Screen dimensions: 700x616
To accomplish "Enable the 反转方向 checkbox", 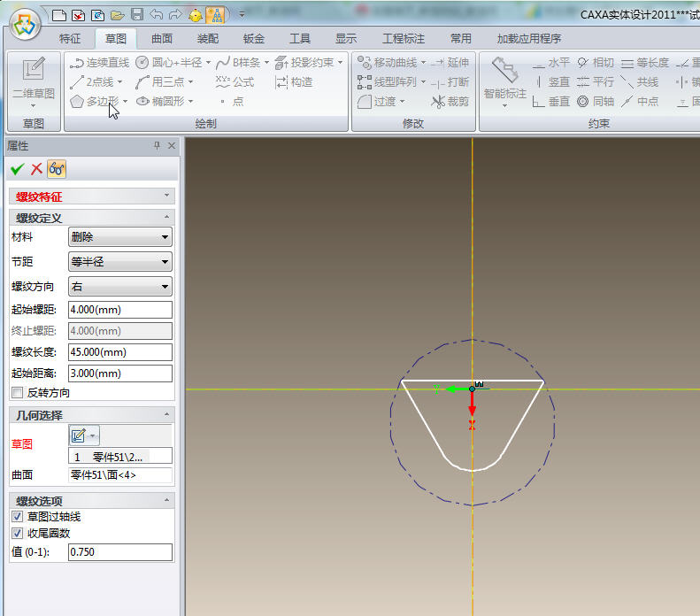I will 17,393.
